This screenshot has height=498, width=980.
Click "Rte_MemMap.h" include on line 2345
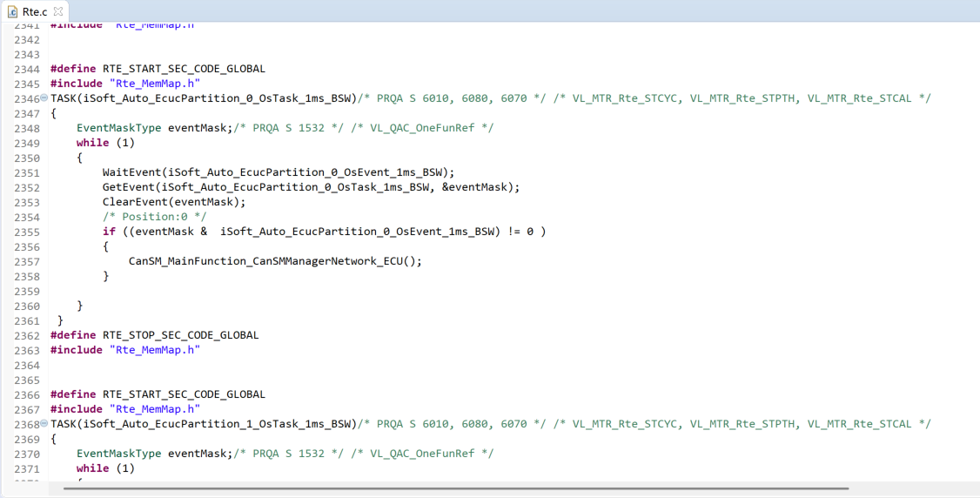click(x=154, y=84)
